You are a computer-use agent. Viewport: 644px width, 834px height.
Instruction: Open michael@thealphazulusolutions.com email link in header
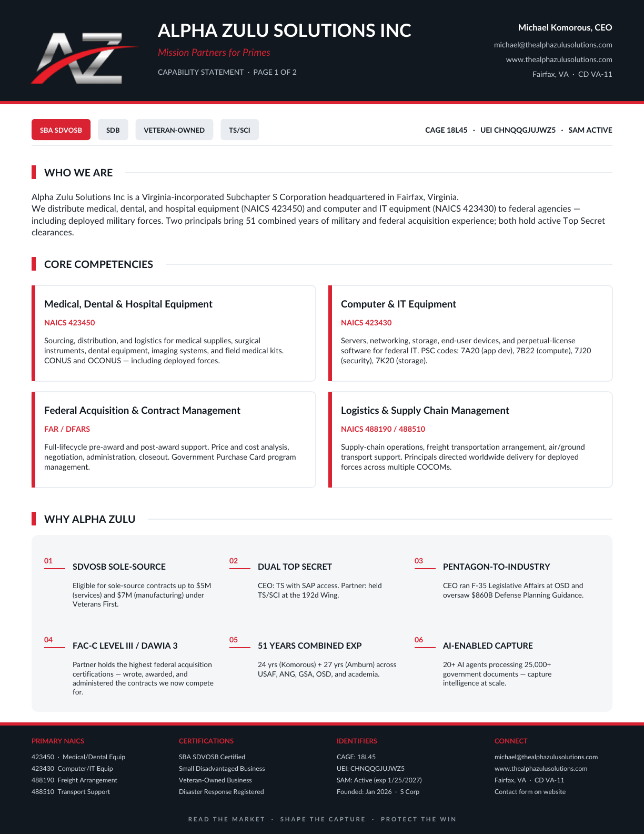(553, 45)
